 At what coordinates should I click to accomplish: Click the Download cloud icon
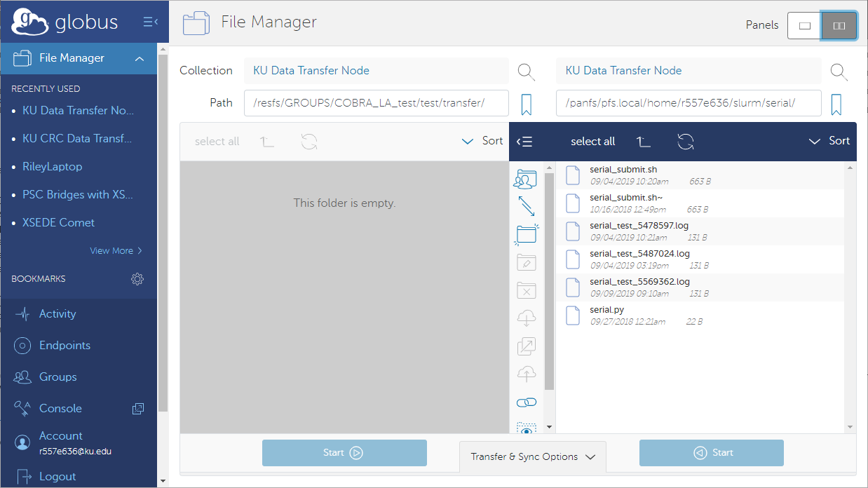[x=526, y=318]
